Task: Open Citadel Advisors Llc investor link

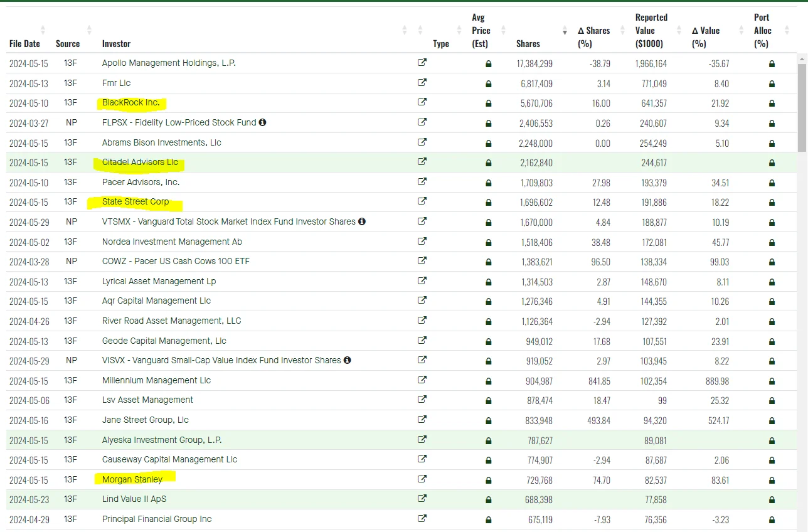Action: pyautogui.click(x=140, y=162)
